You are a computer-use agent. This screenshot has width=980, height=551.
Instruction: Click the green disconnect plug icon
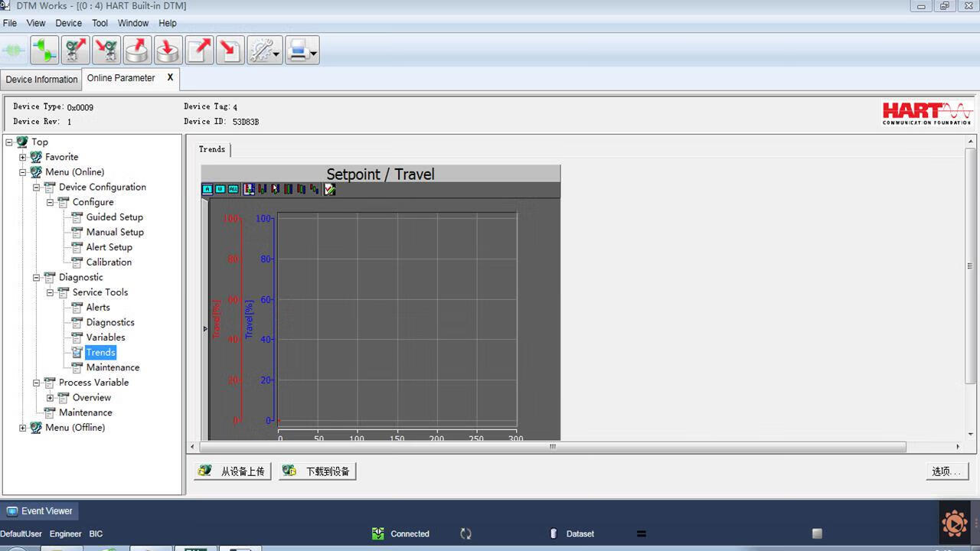click(44, 51)
